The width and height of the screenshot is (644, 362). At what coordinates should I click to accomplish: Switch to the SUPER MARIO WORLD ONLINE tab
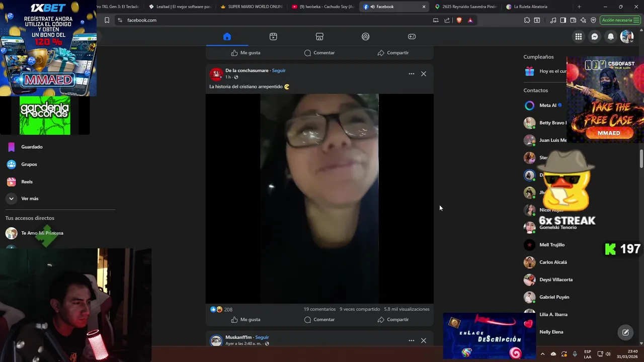tap(252, 7)
